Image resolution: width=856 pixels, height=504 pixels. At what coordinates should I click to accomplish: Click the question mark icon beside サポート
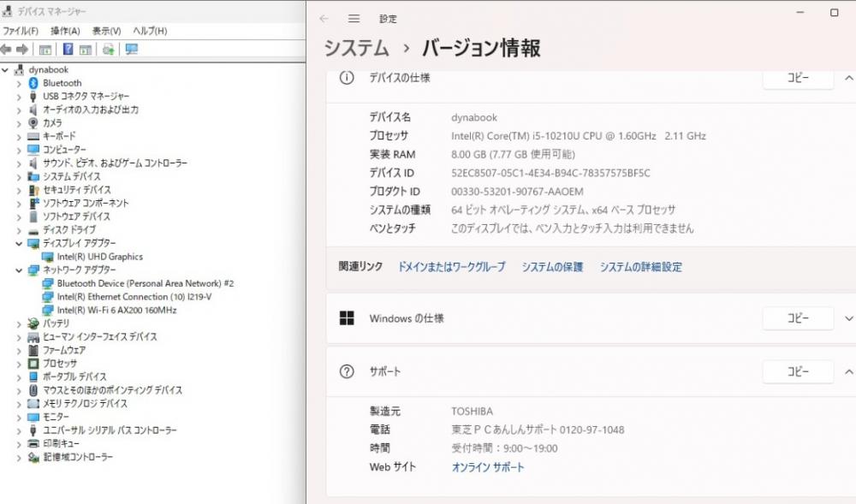pyautogui.click(x=347, y=371)
